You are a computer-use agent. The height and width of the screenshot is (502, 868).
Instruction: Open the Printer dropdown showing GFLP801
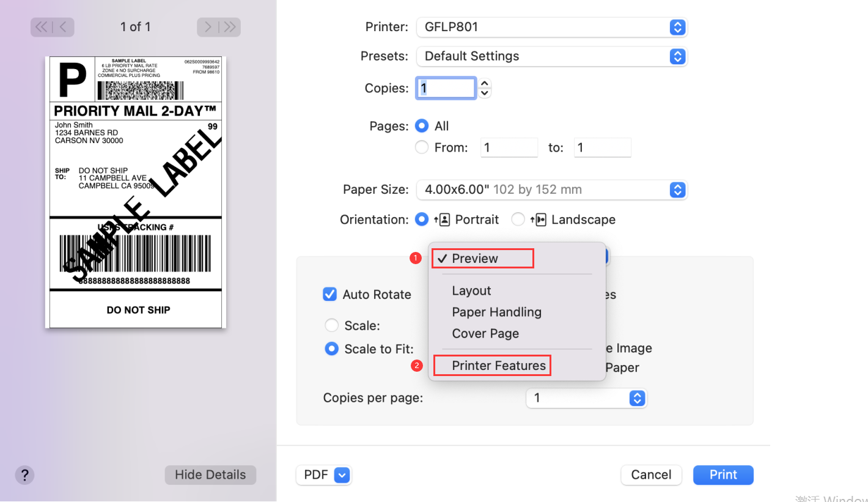tap(551, 27)
